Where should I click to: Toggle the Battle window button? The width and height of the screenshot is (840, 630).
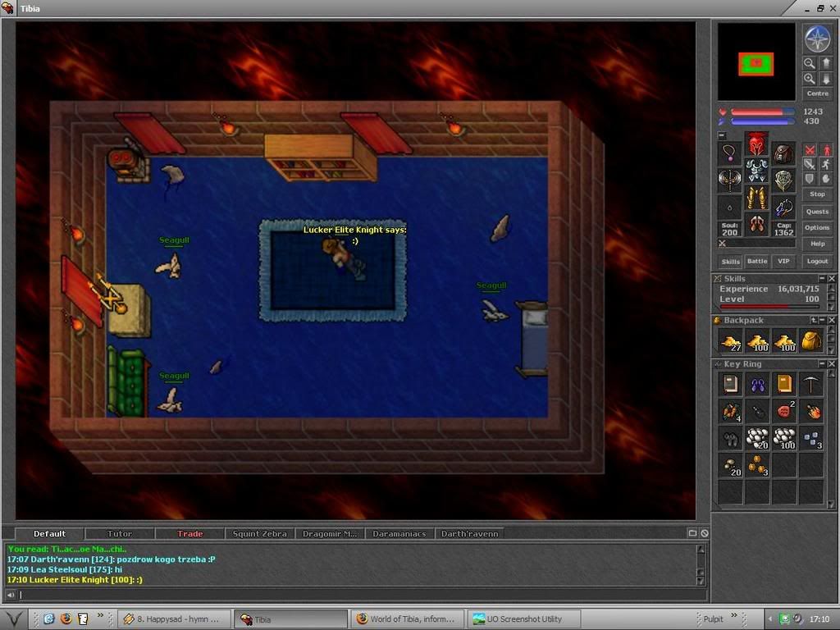click(757, 262)
